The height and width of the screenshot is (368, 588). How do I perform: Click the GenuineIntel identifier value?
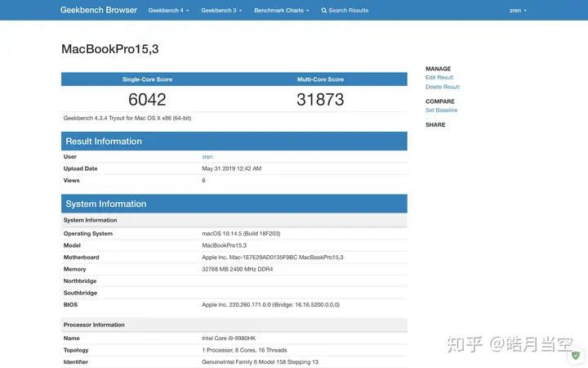click(260, 362)
